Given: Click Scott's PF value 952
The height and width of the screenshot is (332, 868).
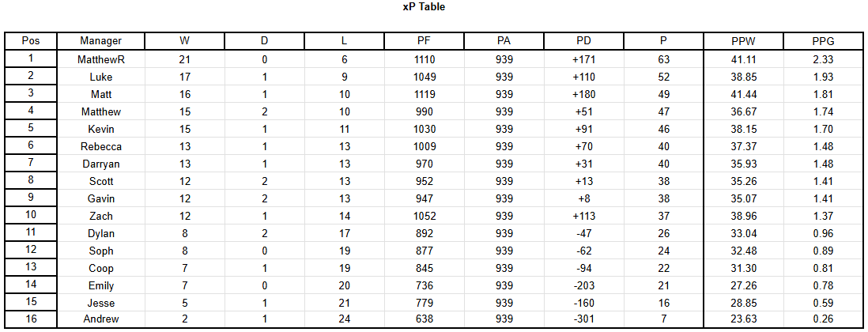Looking at the screenshot, I should [424, 181].
